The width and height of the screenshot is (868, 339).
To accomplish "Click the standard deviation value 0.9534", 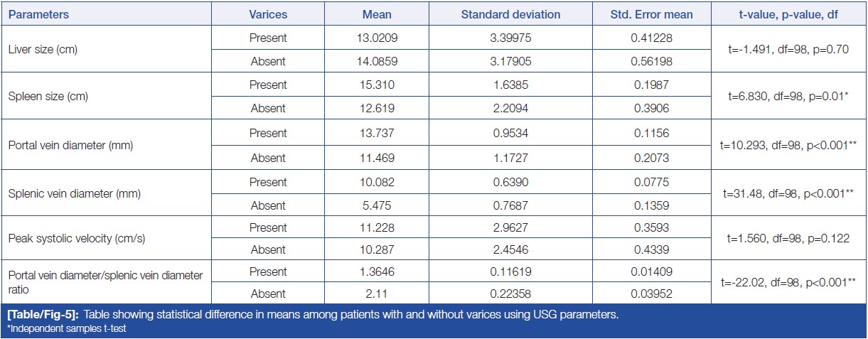I will pyautogui.click(x=510, y=133).
